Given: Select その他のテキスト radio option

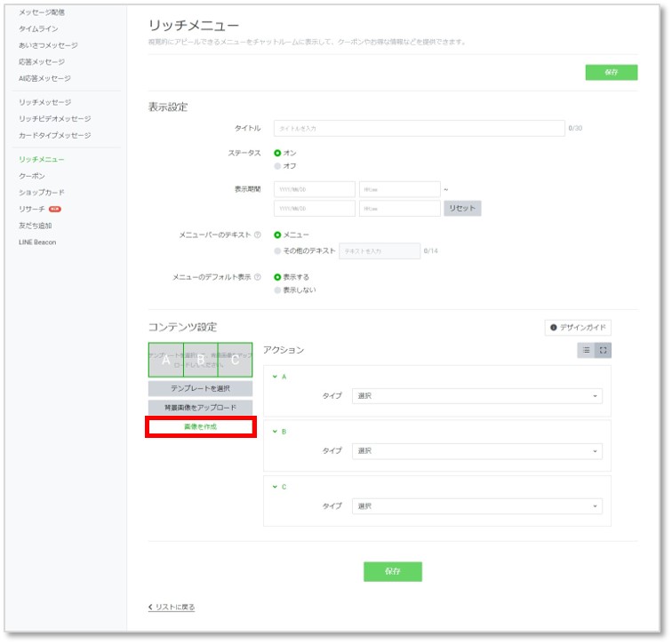Looking at the screenshot, I should click(x=278, y=251).
